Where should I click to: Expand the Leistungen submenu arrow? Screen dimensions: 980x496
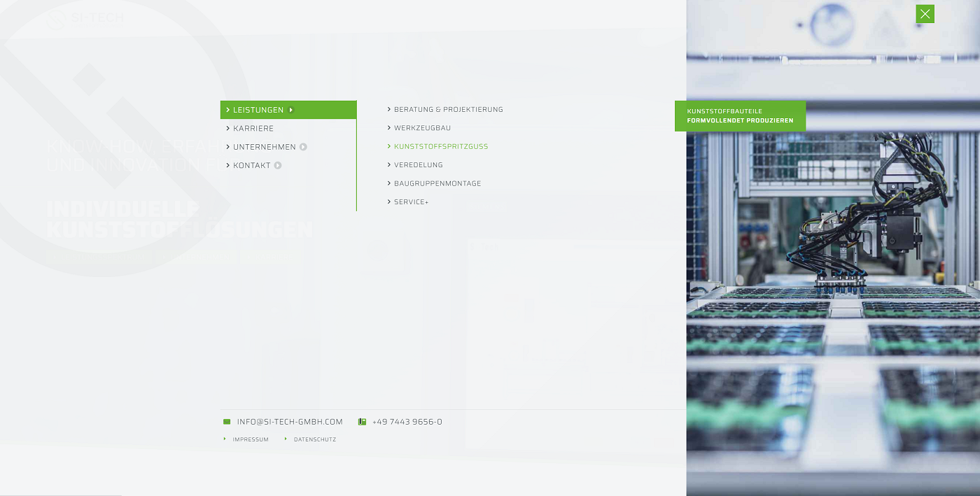291,110
